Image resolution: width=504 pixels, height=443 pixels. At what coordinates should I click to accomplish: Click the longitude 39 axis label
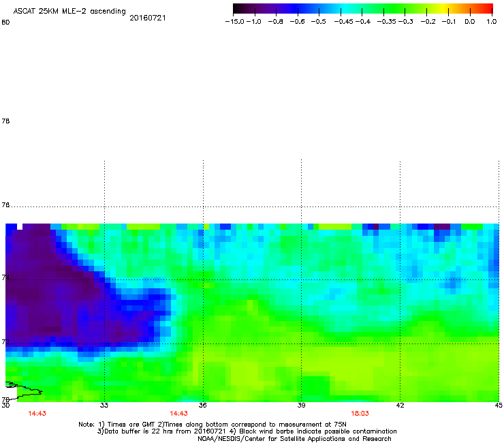pos(301,406)
